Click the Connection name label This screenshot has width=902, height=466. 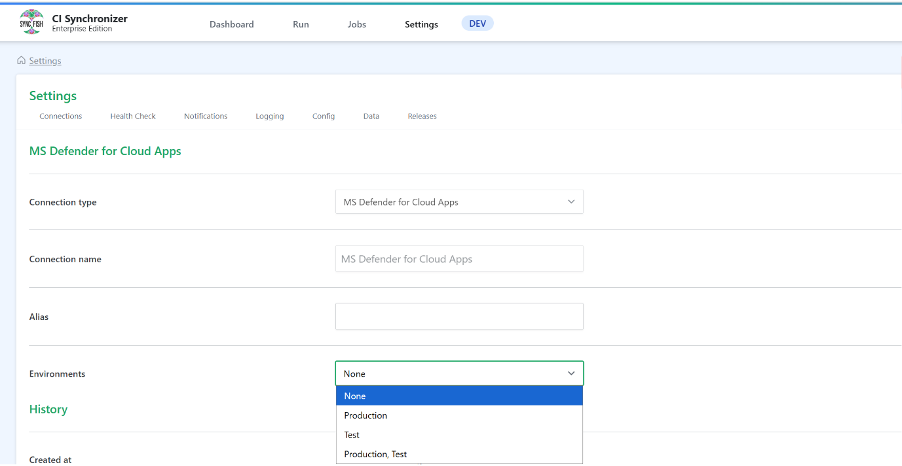point(65,259)
